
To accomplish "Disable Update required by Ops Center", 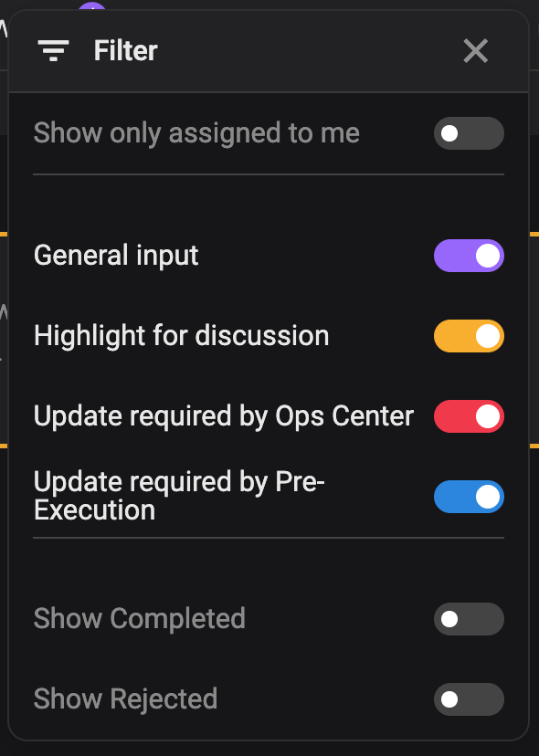I will coord(469,415).
